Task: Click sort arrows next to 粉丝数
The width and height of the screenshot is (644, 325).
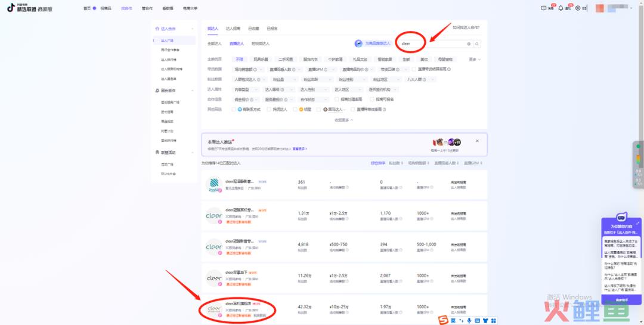Action: (x=402, y=163)
